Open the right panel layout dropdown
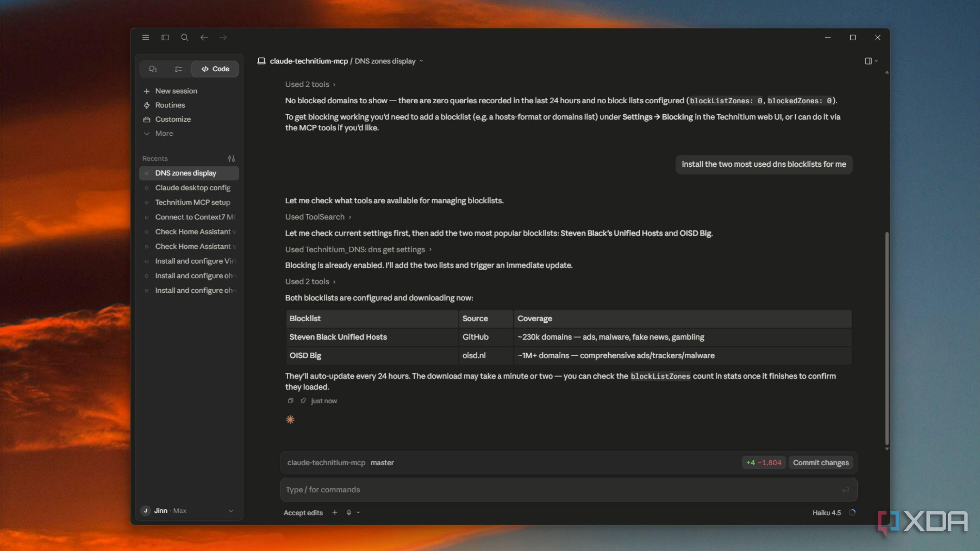The image size is (980, 551). pyautogui.click(x=871, y=61)
